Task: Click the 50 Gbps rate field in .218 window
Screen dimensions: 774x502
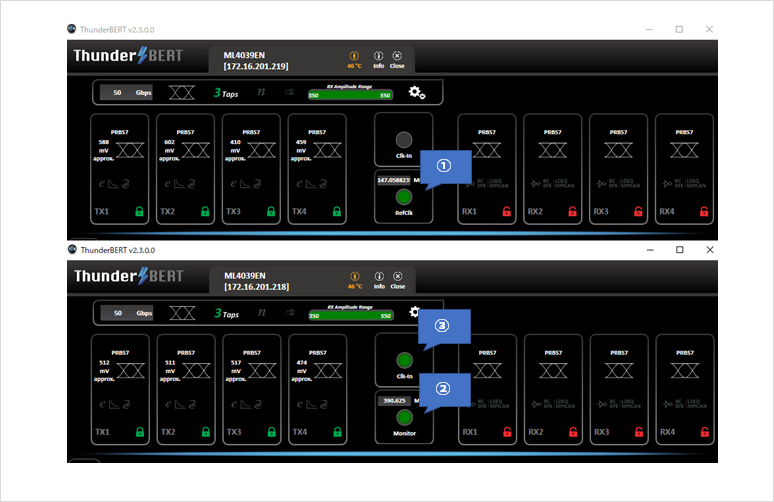Action: [x=126, y=313]
